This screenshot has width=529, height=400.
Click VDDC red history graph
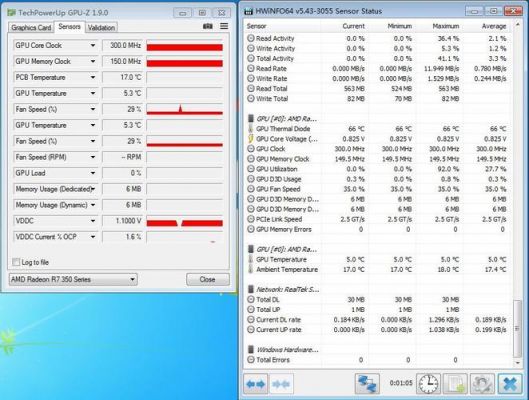(185, 221)
